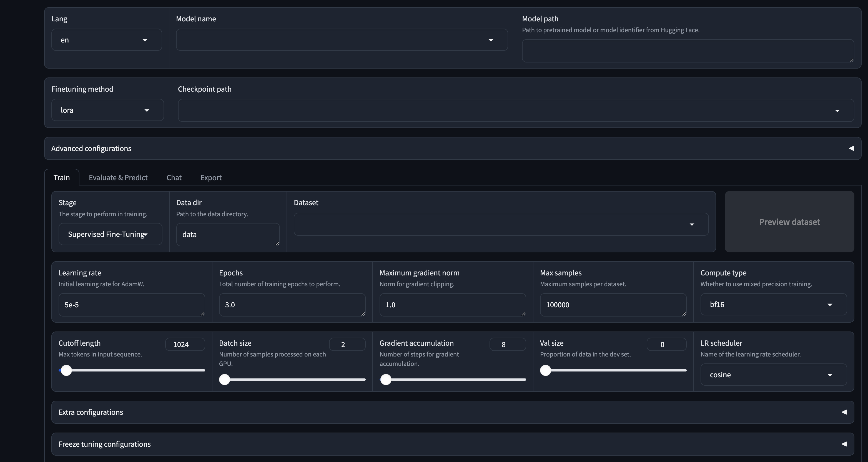Click the Finetuning method dropdown arrow
The height and width of the screenshot is (462, 868).
147,110
